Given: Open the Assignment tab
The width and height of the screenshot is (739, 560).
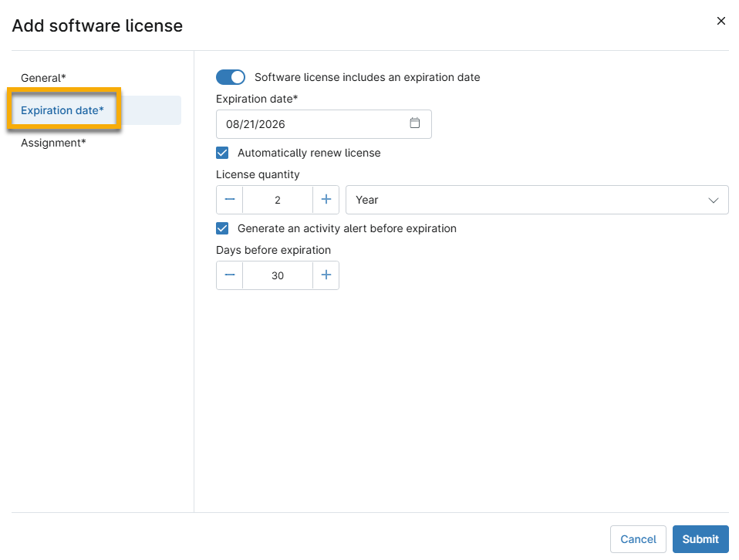Looking at the screenshot, I should (53, 143).
